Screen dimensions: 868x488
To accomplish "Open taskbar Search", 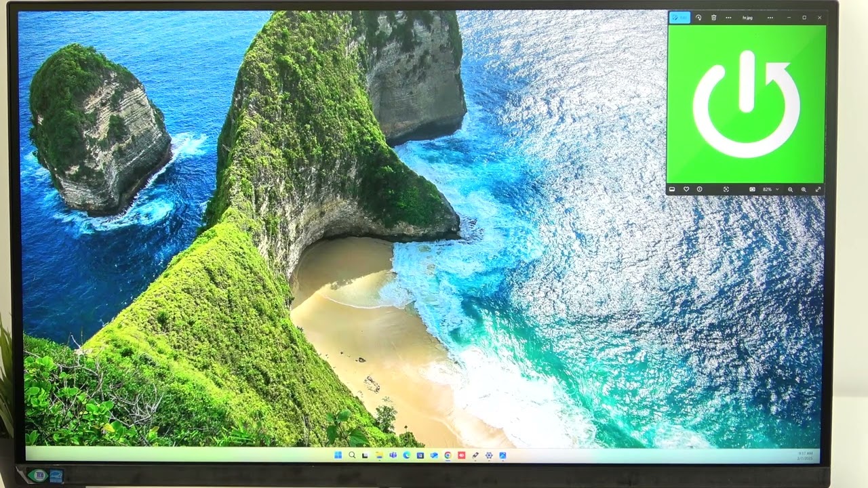I will point(352,455).
